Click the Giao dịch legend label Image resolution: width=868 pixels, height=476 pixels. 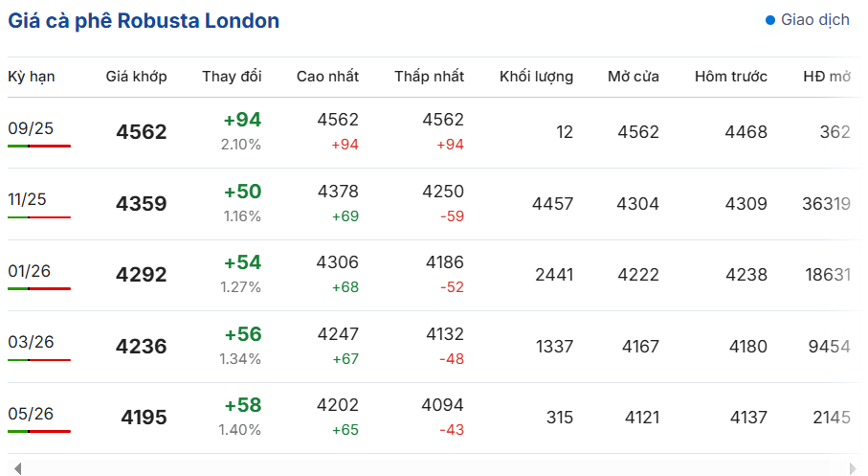[814, 20]
